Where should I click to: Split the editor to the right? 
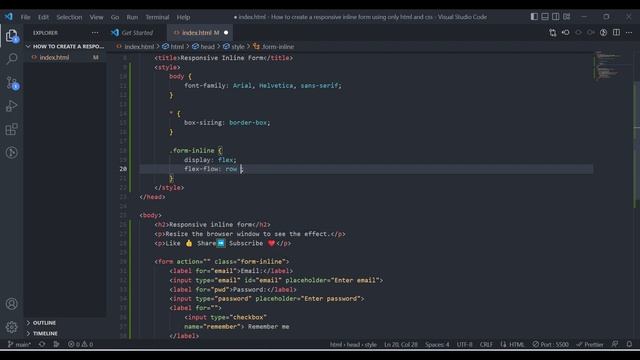pos(616,33)
